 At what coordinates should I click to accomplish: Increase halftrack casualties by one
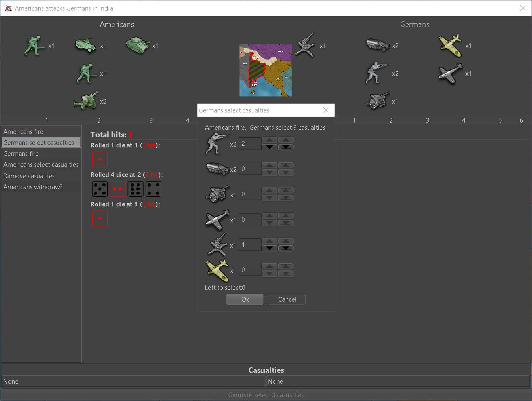(x=269, y=165)
